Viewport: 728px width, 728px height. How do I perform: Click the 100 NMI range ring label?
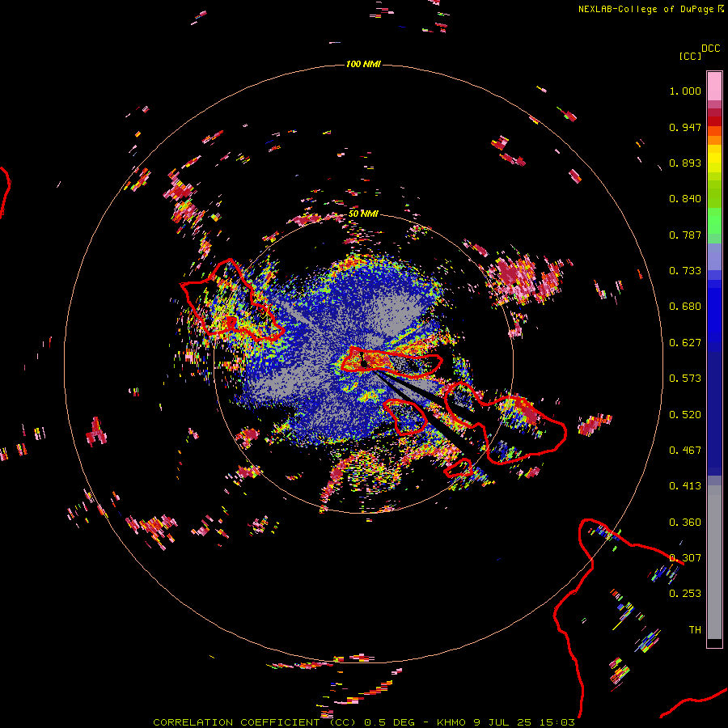[x=363, y=64]
